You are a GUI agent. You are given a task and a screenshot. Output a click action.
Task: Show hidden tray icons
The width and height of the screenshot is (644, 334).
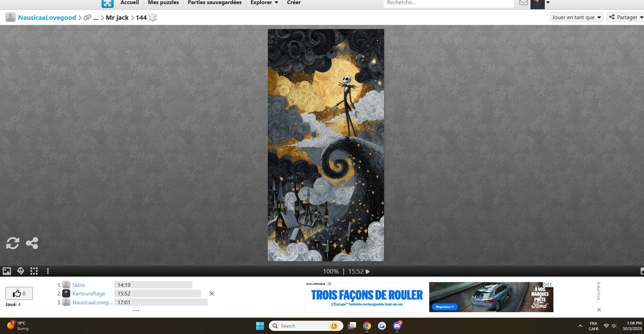(x=580, y=326)
